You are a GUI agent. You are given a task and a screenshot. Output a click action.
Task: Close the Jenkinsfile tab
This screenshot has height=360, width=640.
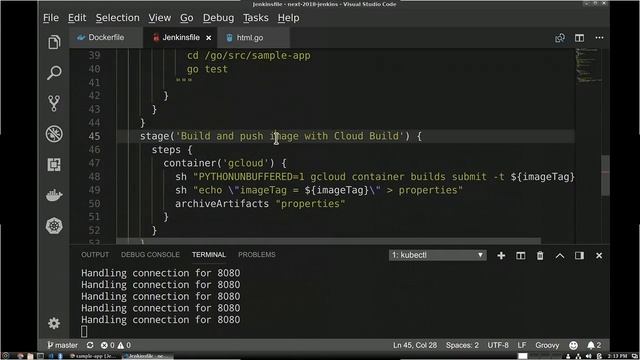pyautogui.click(x=209, y=38)
